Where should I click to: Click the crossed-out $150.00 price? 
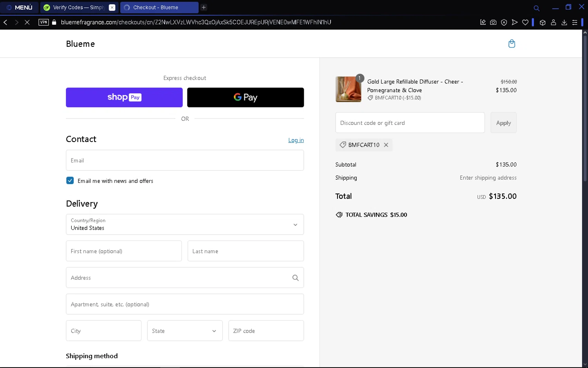509,82
